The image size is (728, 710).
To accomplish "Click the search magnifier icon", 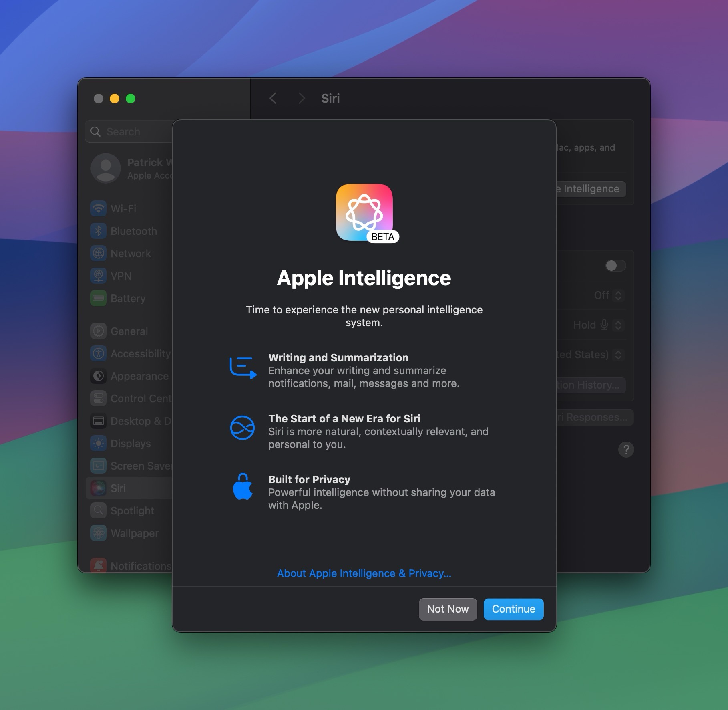I will coord(95,131).
